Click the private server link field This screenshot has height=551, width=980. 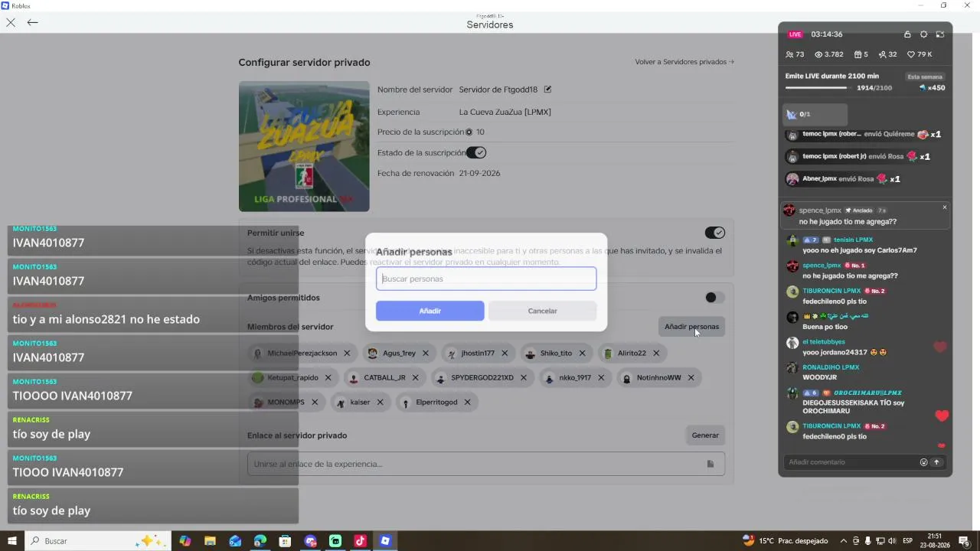pos(486,464)
